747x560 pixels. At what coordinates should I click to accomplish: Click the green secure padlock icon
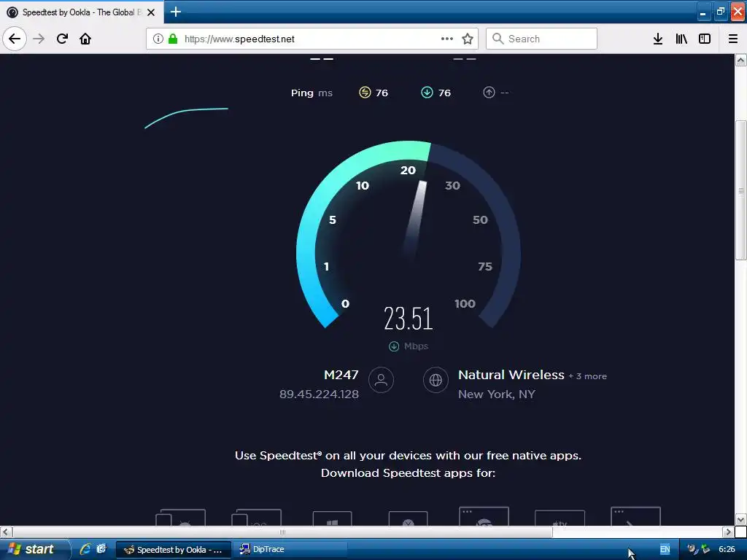click(173, 39)
